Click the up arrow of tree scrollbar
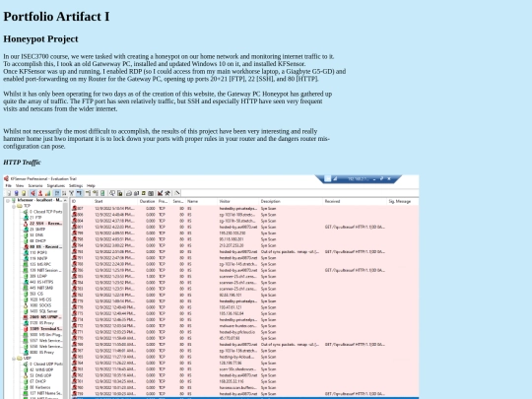The height and width of the screenshot is (399, 532). point(65,200)
